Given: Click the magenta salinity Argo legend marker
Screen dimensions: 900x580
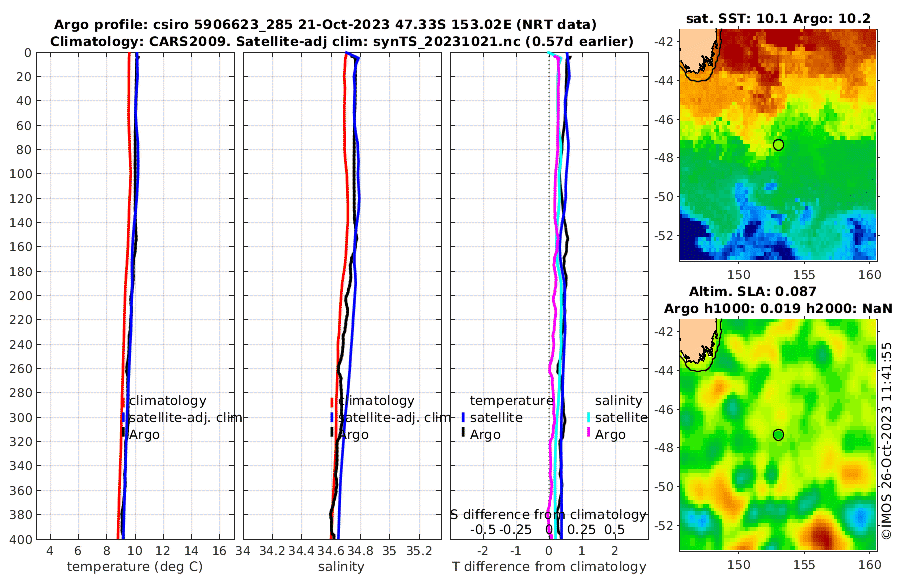Looking at the screenshot, I should click(x=588, y=434).
